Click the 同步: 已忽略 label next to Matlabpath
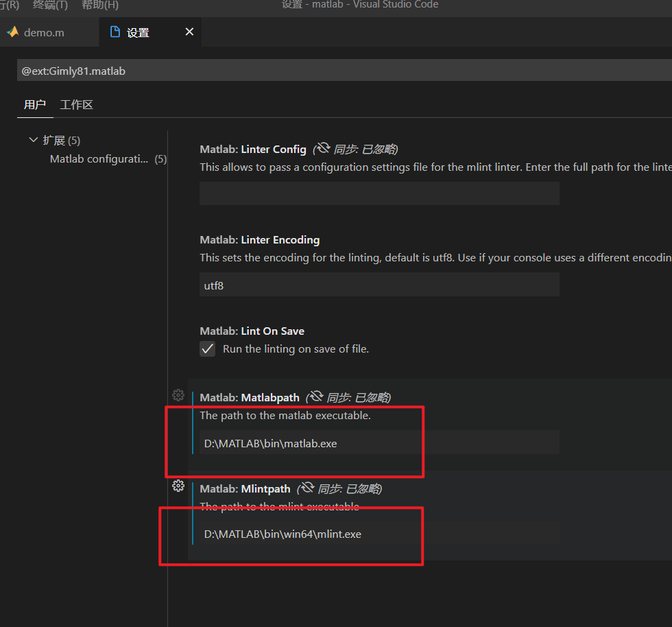 [x=358, y=398]
